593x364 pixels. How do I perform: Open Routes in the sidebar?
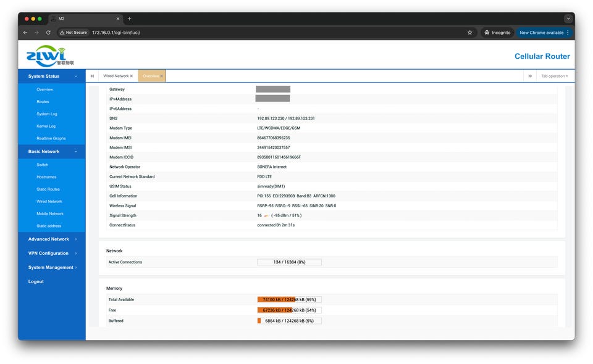[x=43, y=102]
